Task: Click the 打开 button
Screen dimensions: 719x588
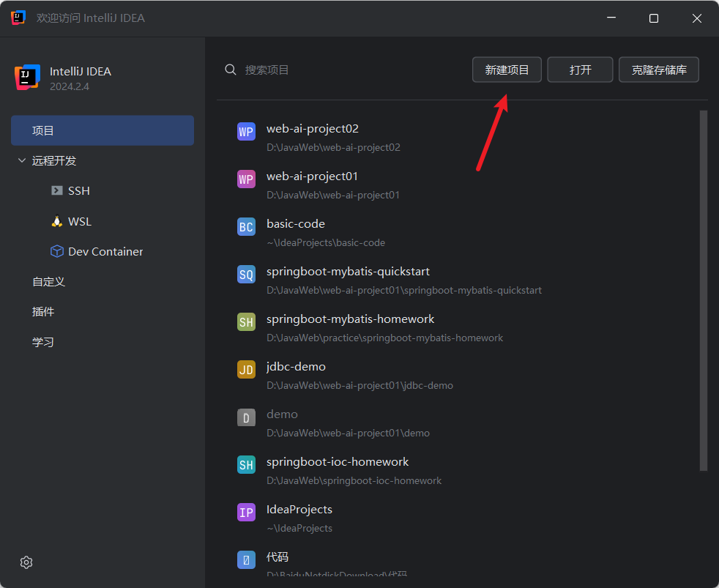Action: pyautogui.click(x=580, y=70)
